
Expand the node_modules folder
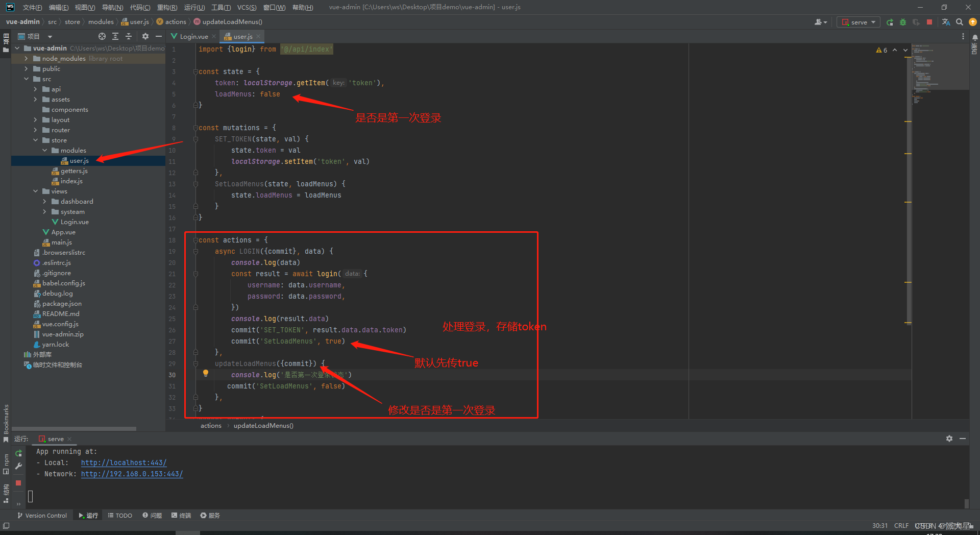pos(26,59)
